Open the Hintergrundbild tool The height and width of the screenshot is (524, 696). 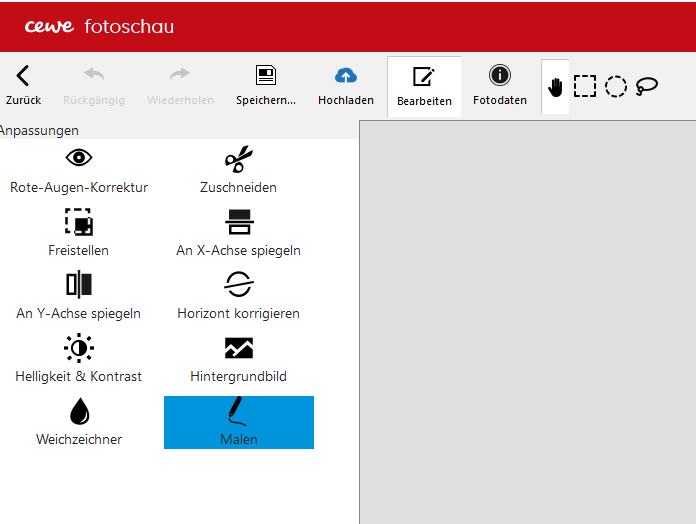click(238, 359)
